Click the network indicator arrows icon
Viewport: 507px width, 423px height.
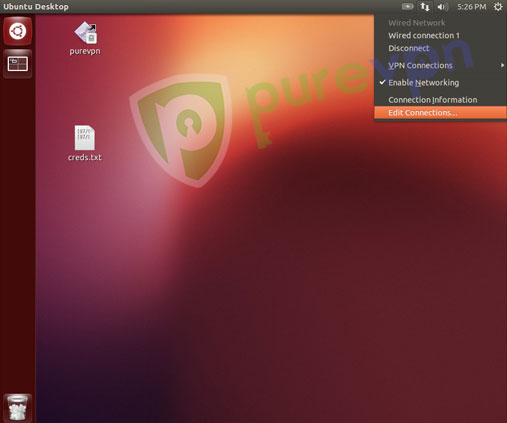tap(425, 7)
